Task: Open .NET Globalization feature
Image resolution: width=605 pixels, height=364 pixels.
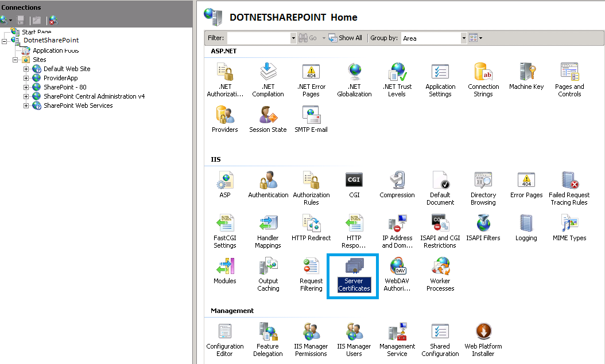Action: [x=354, y=80]
